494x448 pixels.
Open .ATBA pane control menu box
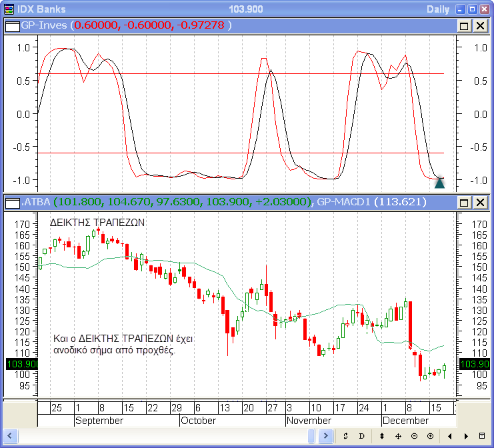tap(13, 202)
